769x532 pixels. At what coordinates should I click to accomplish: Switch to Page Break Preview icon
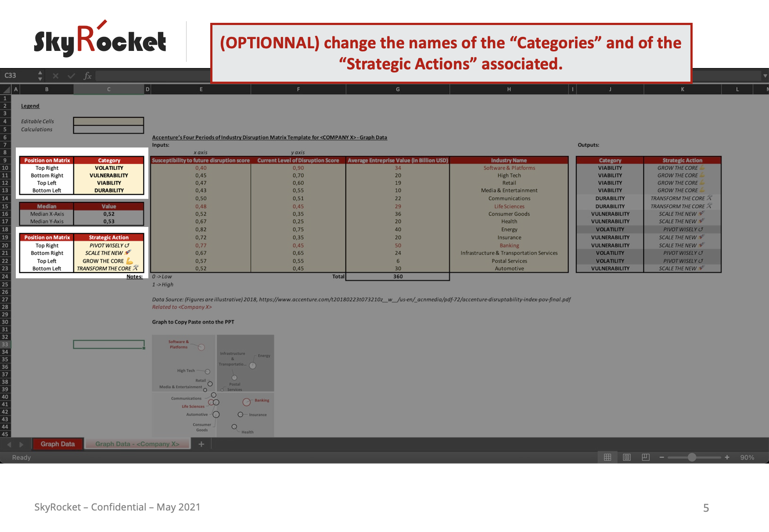pos(646,457)
